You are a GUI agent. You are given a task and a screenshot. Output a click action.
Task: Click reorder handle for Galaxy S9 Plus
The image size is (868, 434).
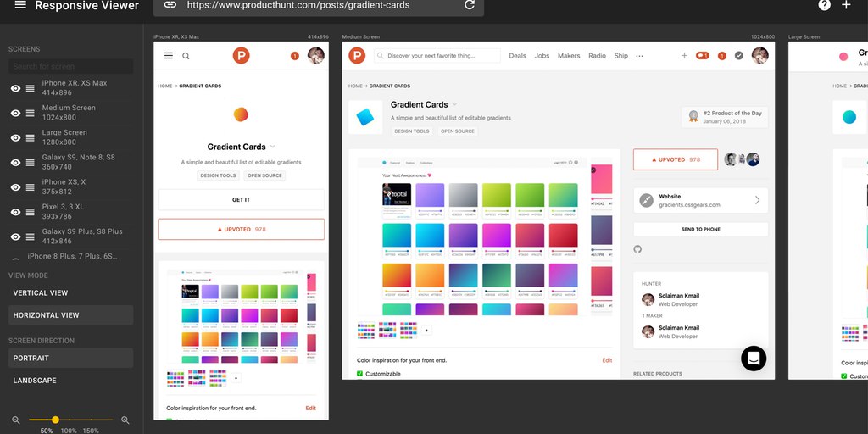[31, 236]
